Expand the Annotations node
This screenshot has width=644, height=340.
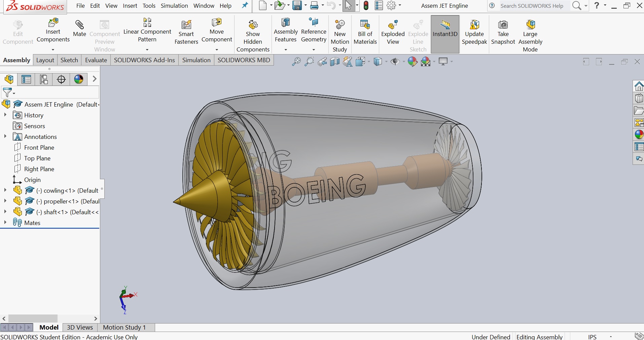(x=5, y=137)
